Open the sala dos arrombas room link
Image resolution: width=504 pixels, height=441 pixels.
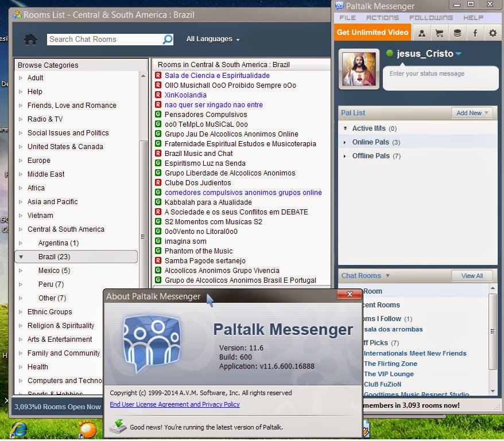tap(393, 329)
